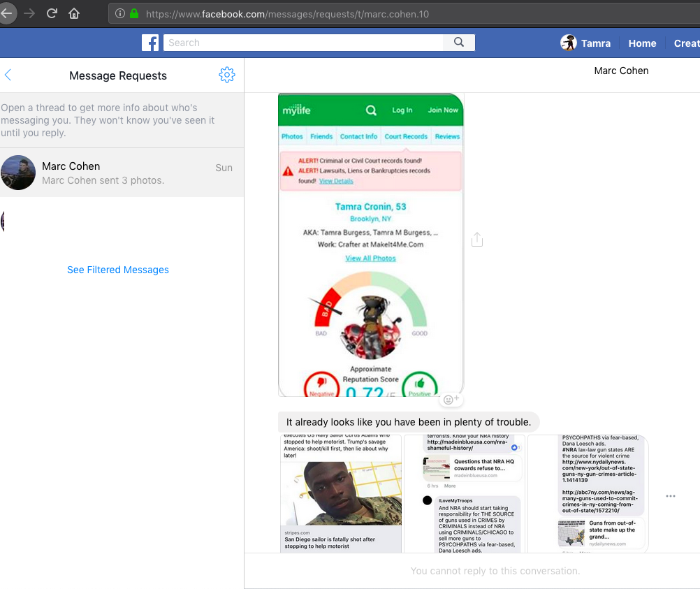Click the browser back arrow button
The image size is (700, 589).
[6, 13]
